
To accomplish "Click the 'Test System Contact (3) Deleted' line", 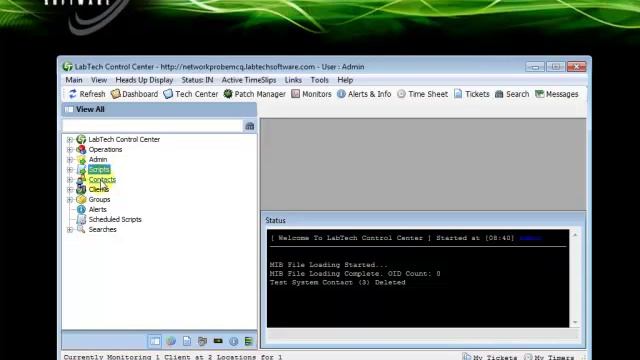I will click(338, 282).
